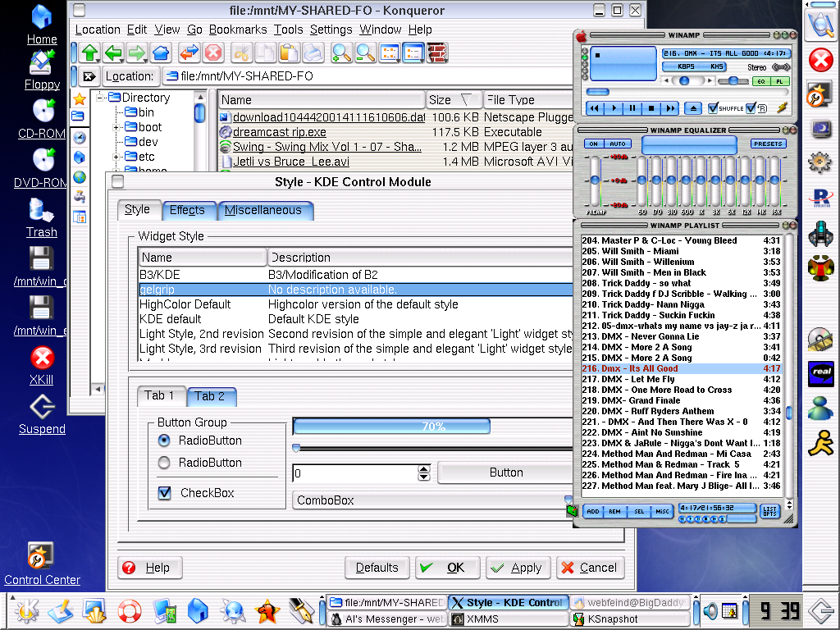The width and height of the screenshot is (840, 630).
Task: Click the Cancel button
Action: [x=591, y=568]
